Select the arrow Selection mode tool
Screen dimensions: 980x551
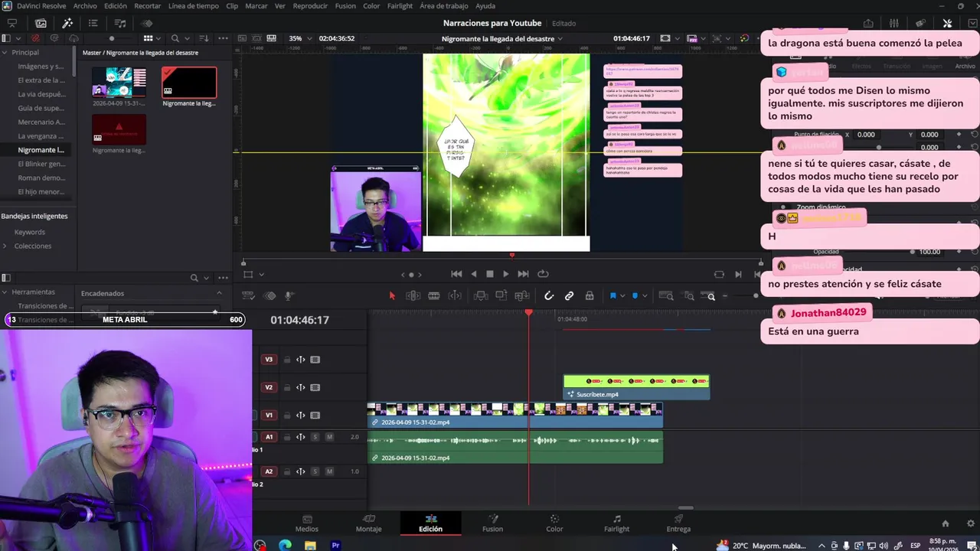point(392,296)
